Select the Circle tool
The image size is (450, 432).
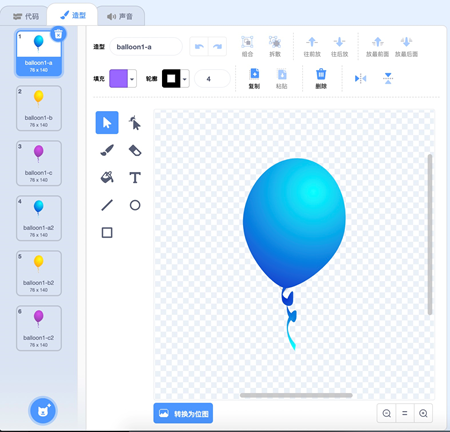[135, 205]
